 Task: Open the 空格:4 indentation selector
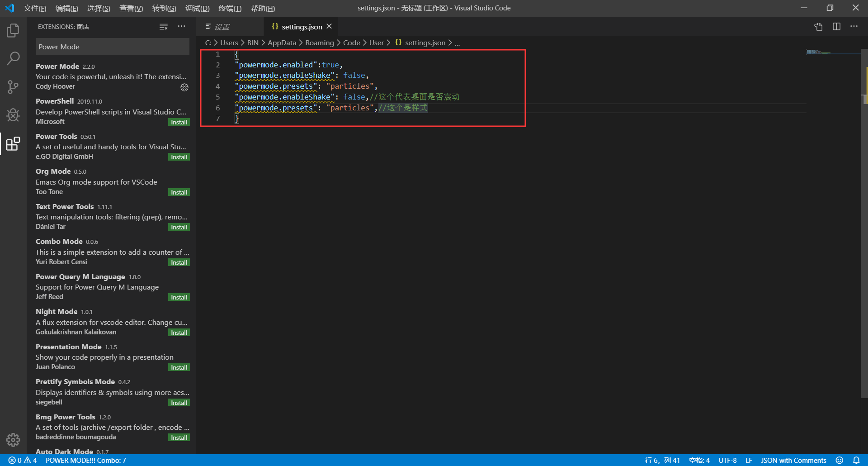[x=699, y=460]
